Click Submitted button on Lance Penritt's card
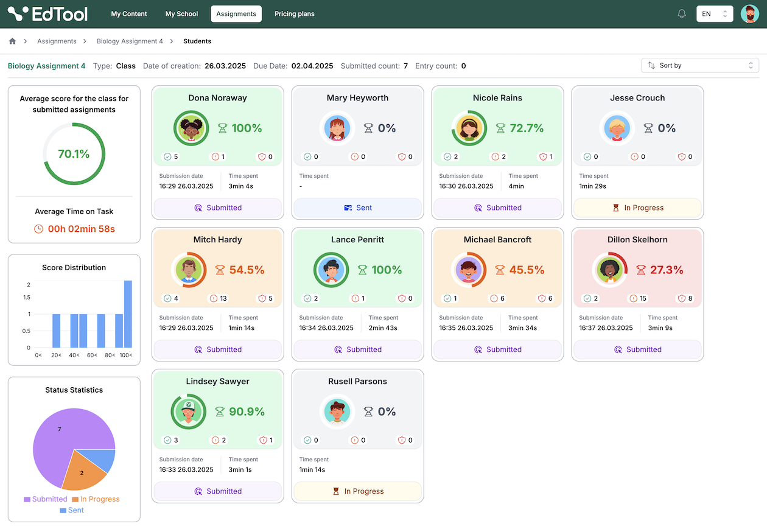This screenshot has height=532, width=767. click(x=358, y=349)
